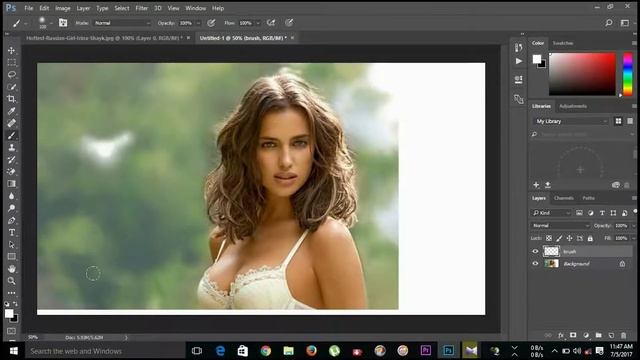Select the History Brush tool
Image resolution: width=640 pixels, height=360 pixels.
pyautogui.click(x=11, y=160)
